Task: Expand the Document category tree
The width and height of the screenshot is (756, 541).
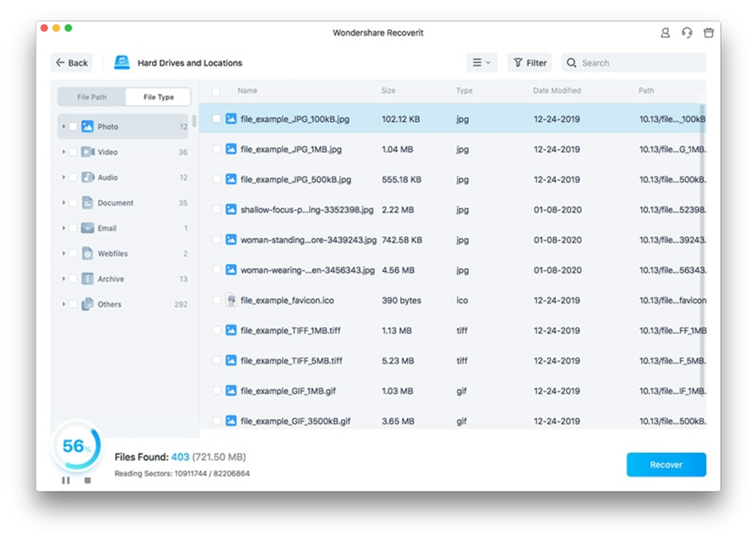Action: coord(63,202)
